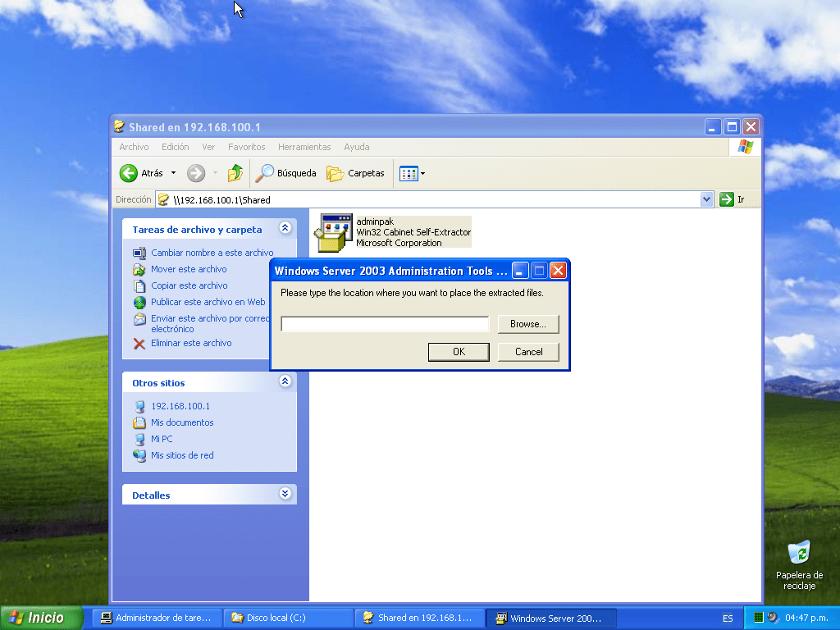
Task: Click the Inicio start button
Action: 42,618
